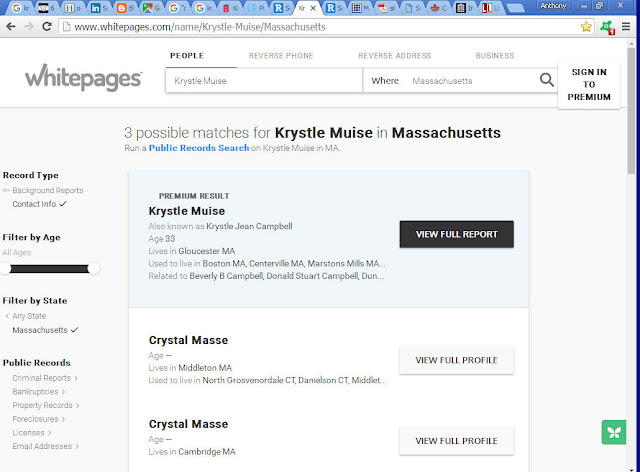The image size is (640, 472).
Task: Expand Licenses public records
Action: pos(32,432)
